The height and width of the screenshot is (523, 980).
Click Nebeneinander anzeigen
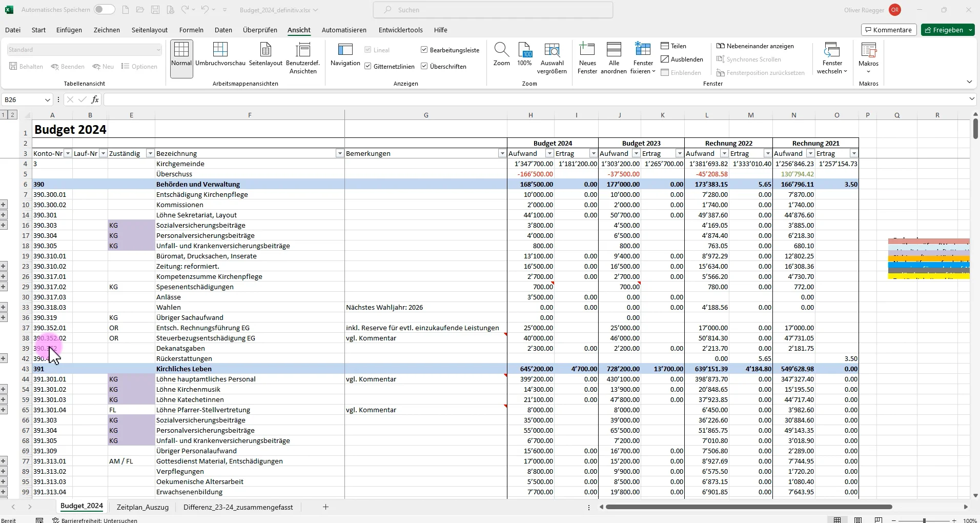[x=755, y=46]
